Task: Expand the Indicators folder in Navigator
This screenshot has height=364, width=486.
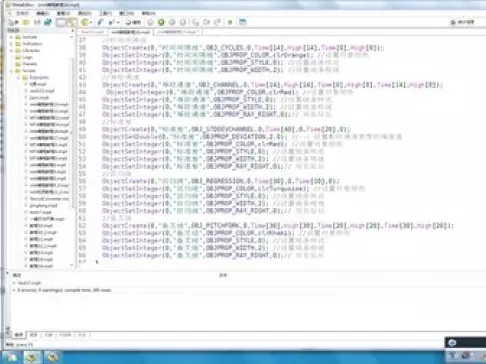Action: click(x=11, y=44)
